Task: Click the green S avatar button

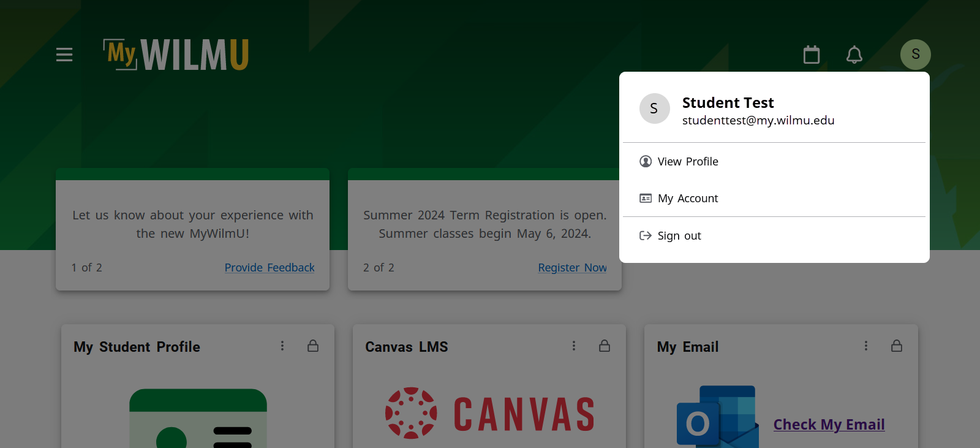Action: pos(916,55)
